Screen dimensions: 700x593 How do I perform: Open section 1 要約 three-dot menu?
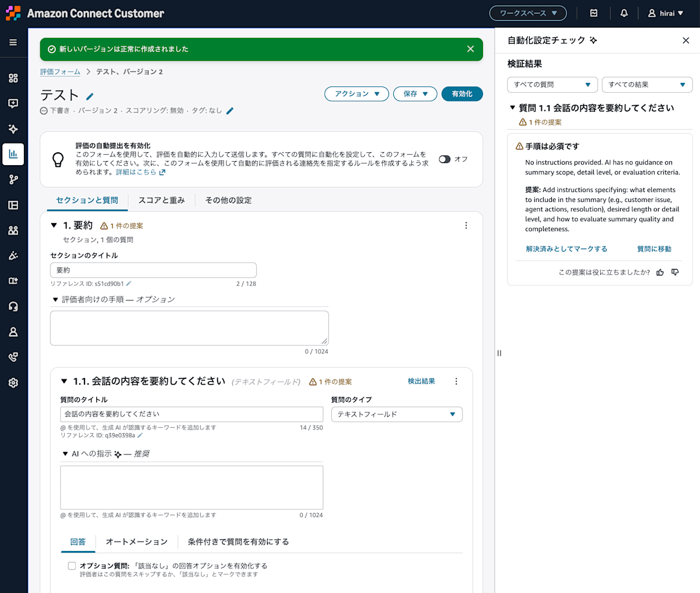466,225
